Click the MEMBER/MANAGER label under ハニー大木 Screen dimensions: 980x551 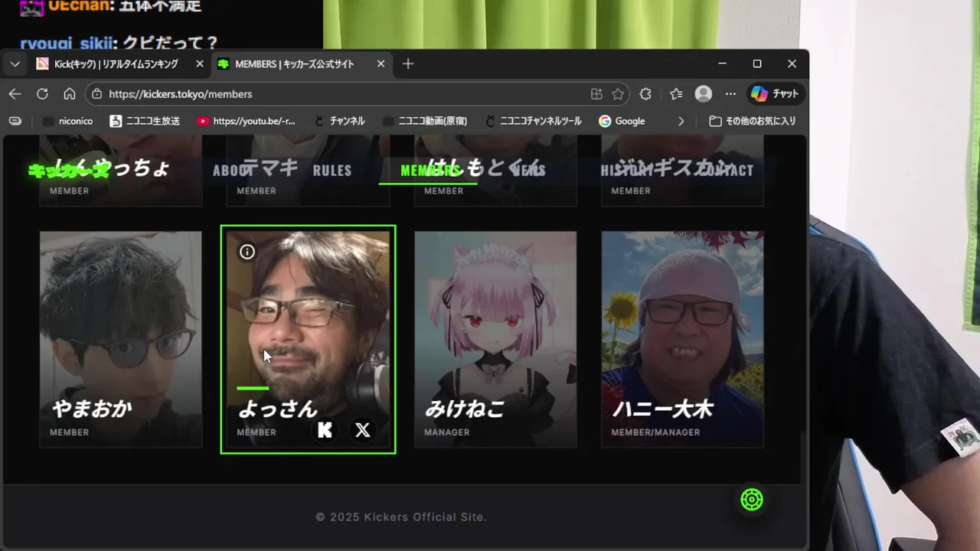pos(655,432)
